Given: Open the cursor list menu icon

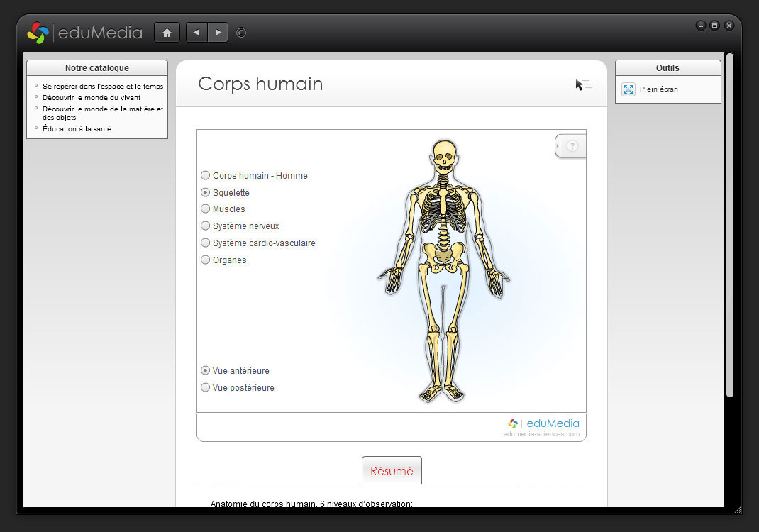Looking at the screenshot, I should tap(583, 85).
